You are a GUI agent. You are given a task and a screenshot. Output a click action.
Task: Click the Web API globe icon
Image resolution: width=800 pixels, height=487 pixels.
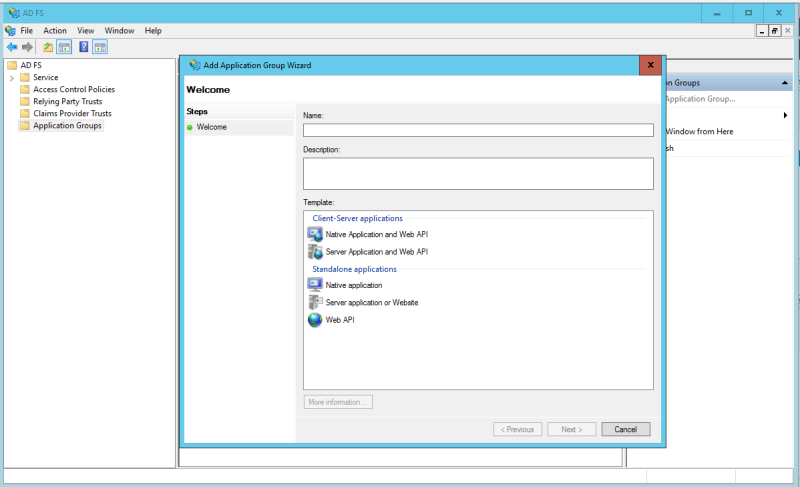click(315, 320)
